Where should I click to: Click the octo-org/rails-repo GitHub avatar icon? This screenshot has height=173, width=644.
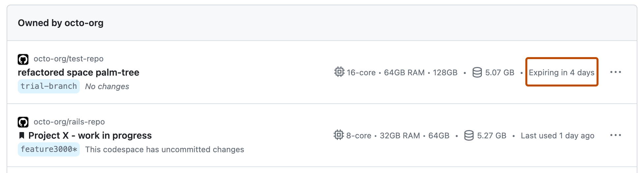tap(23, 122)
